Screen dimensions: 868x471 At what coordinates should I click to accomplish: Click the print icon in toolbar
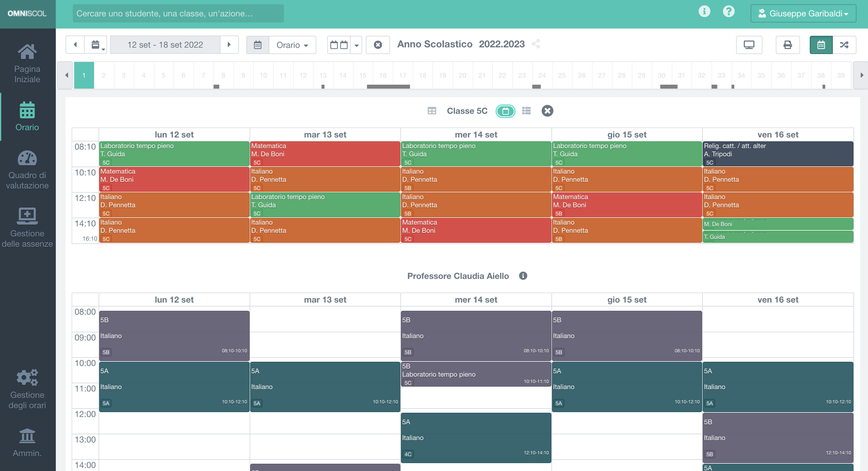787,45
